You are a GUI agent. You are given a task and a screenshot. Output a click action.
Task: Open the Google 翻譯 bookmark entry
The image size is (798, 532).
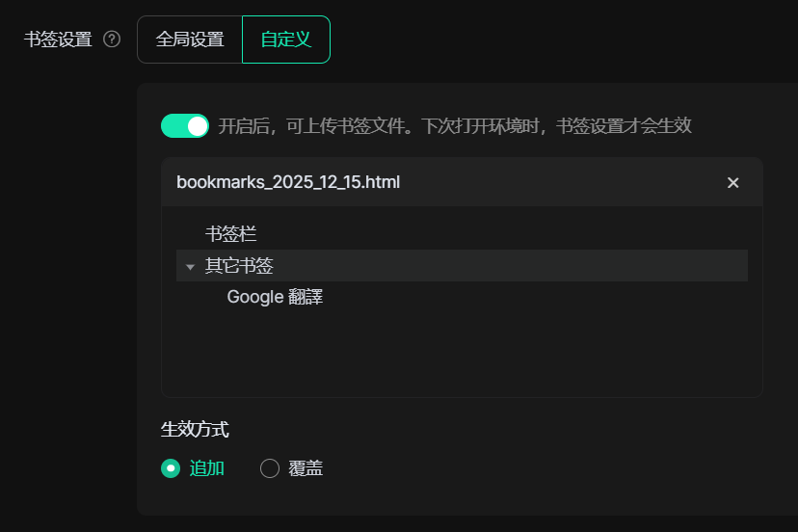pos(275,297)
